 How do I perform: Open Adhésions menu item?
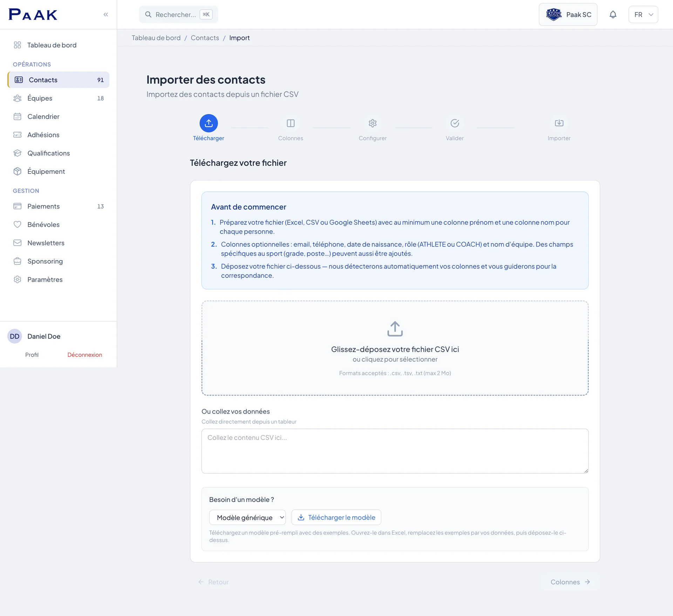[x=58, y=135]
